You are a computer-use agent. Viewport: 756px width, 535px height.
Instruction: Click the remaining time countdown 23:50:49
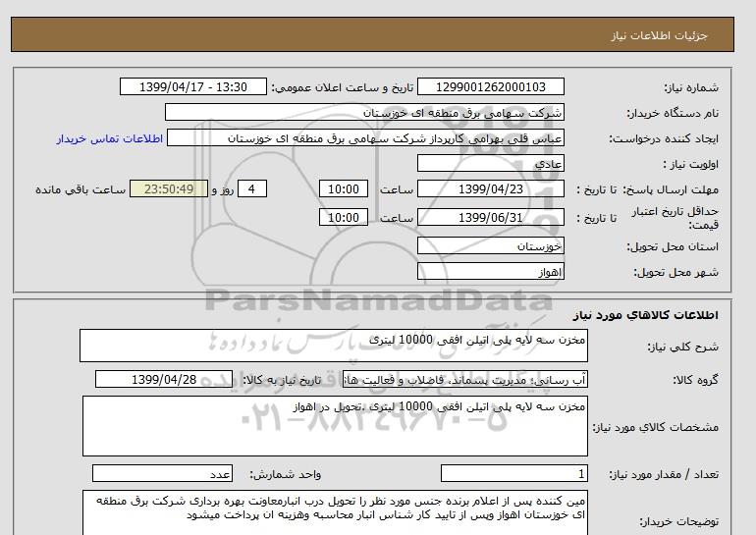168,189
